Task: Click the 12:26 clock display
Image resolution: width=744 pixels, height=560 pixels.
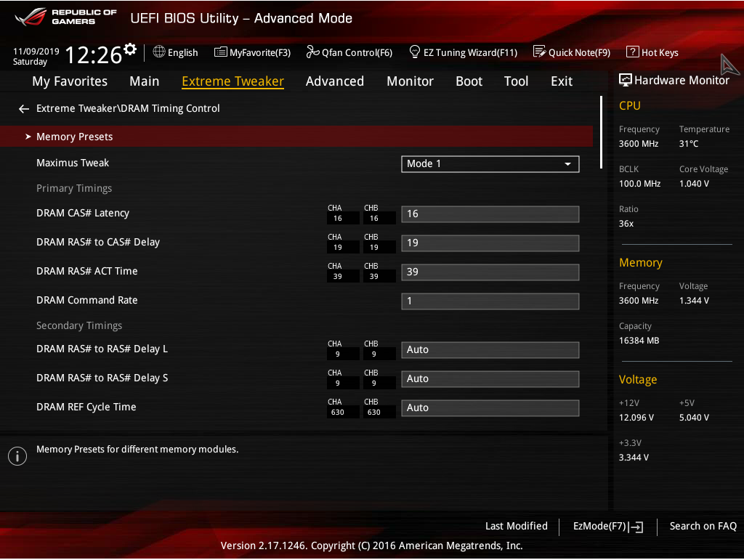Action: tap(94, 55)
